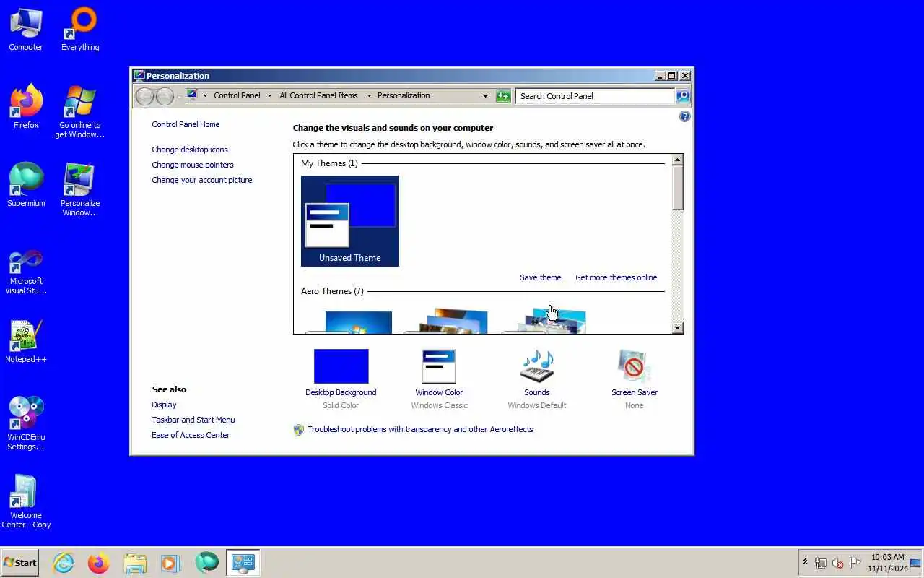
Task: Click the Personalization breadcrumb
Action: coord(404,95)
